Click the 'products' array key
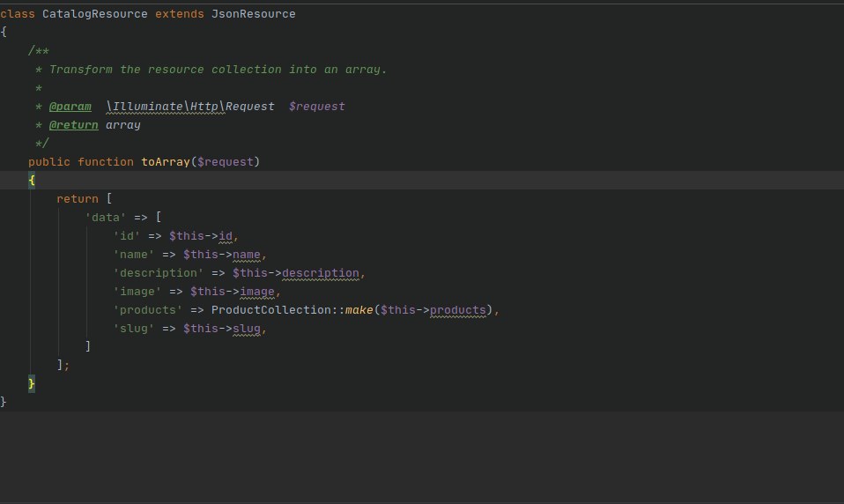This screenshot has height=504, width=844. (147, 310)
